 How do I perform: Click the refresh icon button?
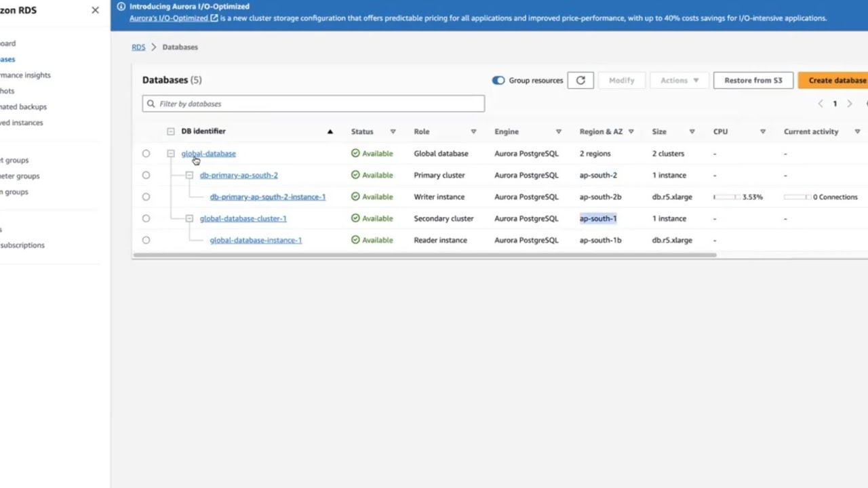tap(580, 80)
